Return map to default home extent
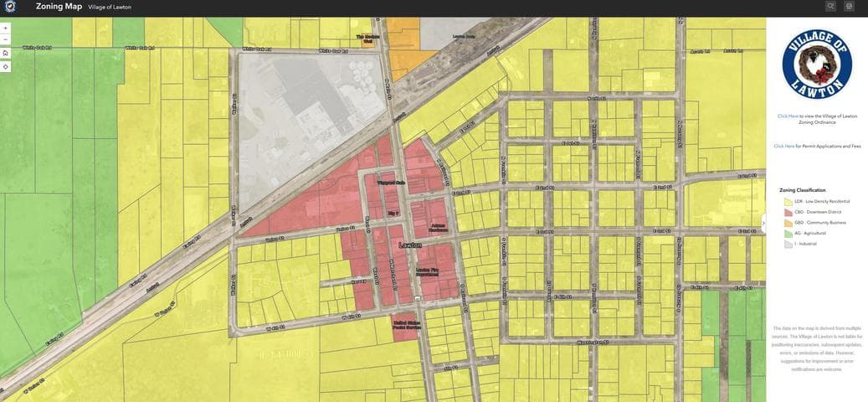 coord(6,53)
